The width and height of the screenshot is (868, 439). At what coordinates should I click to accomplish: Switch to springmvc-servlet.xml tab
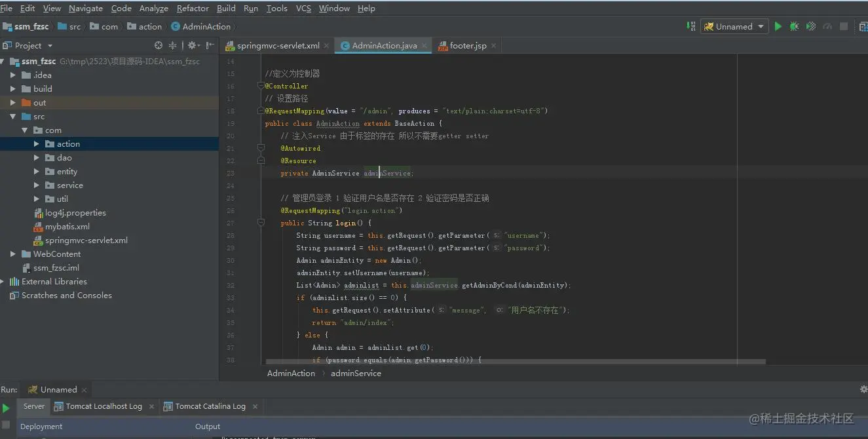click(278, 46)
